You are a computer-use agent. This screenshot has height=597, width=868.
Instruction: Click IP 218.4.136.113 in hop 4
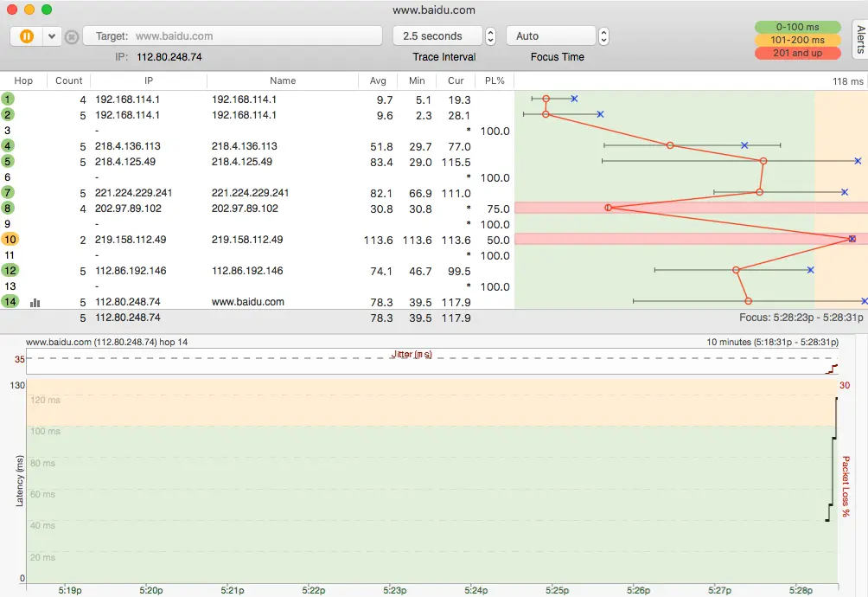(127, 146)
